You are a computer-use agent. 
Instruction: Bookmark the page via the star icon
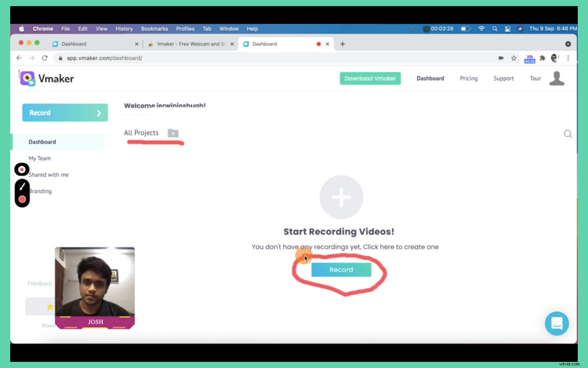click(514, 58)
